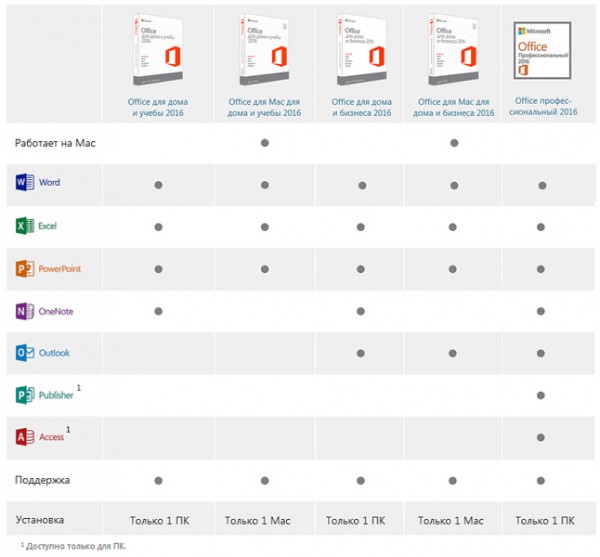Image resolution: width=600 pixels, height=557 pixels.
Task: Click the Поддержка row label
Action: pyautogui.click(x=42, y=480)
